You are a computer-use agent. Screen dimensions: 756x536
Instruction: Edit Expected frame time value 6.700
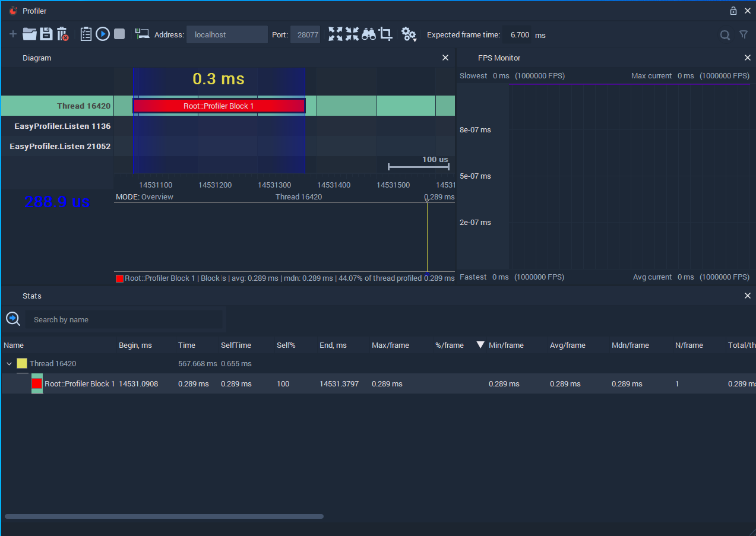point(517,34)
